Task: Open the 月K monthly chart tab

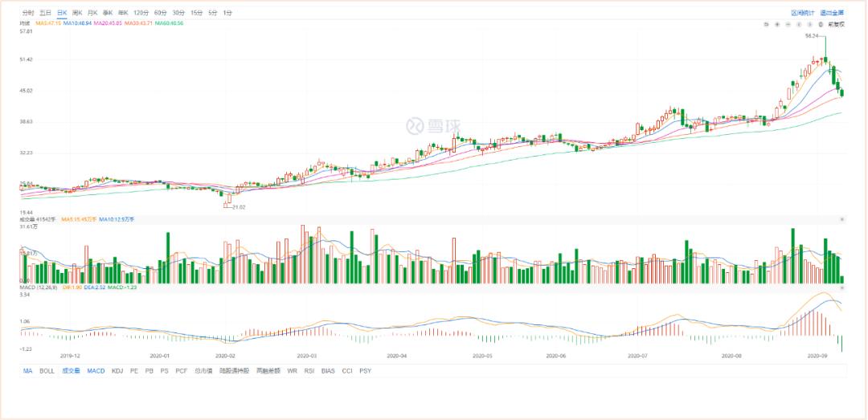Action: point(92,13)
